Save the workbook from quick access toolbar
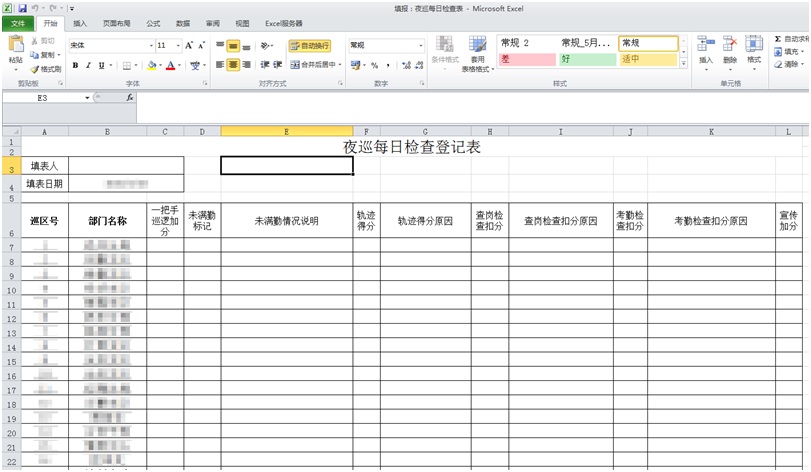Viewport: 811px width, 472px height. click(x=21, y=8)
